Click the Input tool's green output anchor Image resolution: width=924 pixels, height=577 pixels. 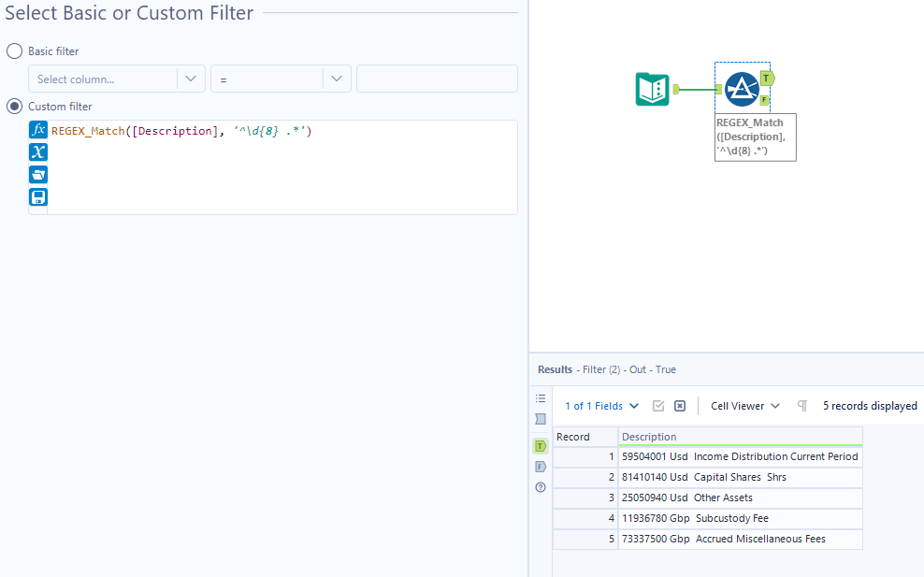click(x=676, y=89)
